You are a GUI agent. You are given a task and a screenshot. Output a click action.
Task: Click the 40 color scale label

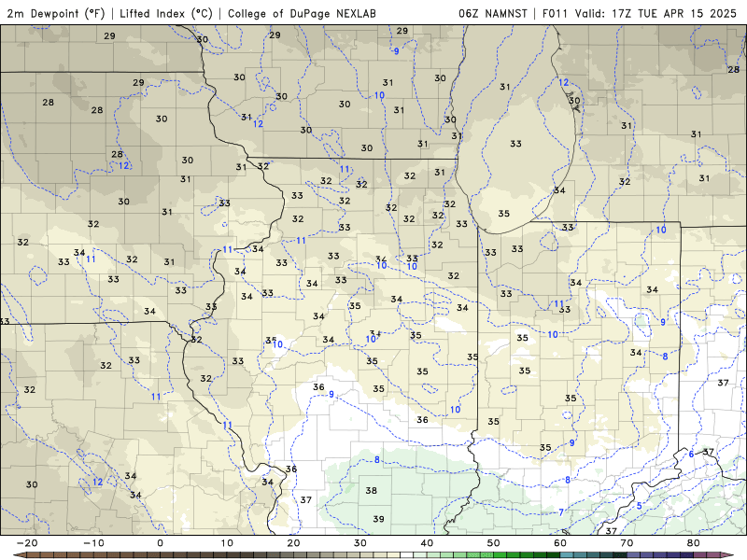click(x=427, y=543)
